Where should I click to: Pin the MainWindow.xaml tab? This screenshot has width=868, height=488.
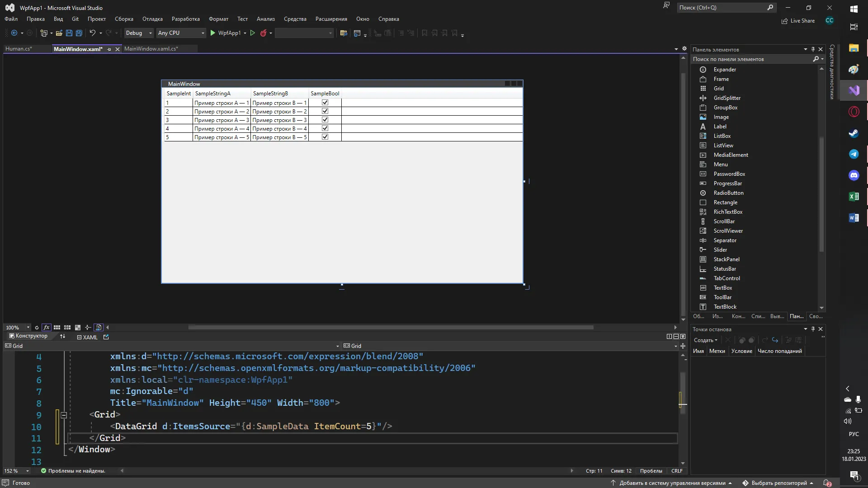[x=109, y=49]
